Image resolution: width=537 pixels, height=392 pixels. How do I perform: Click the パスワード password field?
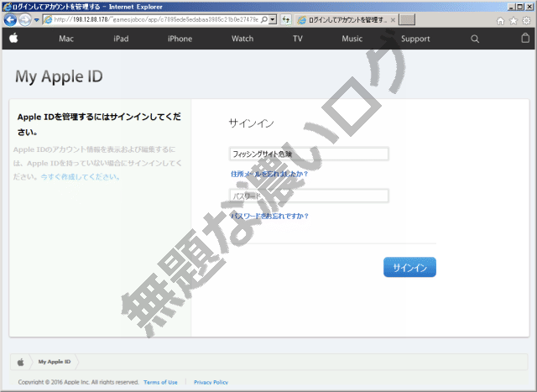point(309,196)
